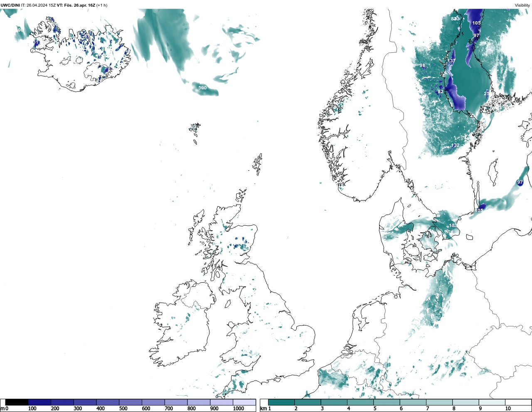
Task: Click the 'km' unit label of right scale
Action: [x=263, y=409]
